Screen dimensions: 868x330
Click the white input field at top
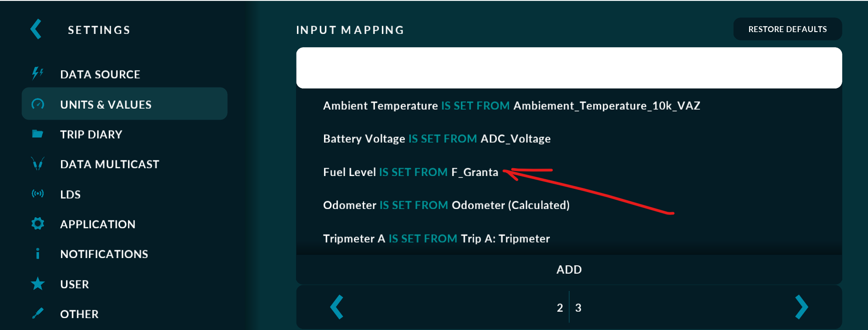[x=569, y=68]
